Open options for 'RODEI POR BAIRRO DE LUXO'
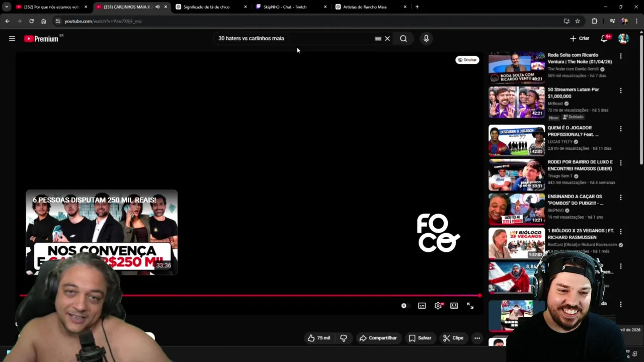644x362 pixels. coord(621,163)
